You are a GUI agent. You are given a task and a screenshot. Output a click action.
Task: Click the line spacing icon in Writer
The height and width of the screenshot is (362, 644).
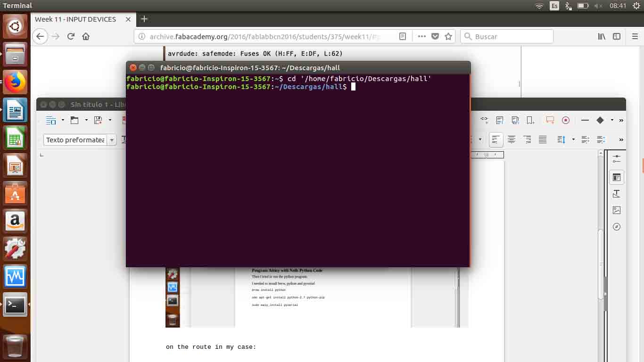tap(561, 140)
